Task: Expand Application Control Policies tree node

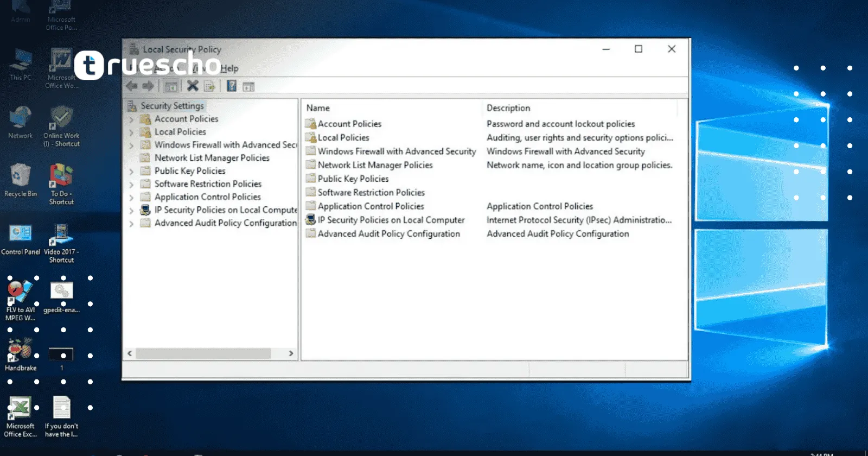Action: click(x=131, y=197)
